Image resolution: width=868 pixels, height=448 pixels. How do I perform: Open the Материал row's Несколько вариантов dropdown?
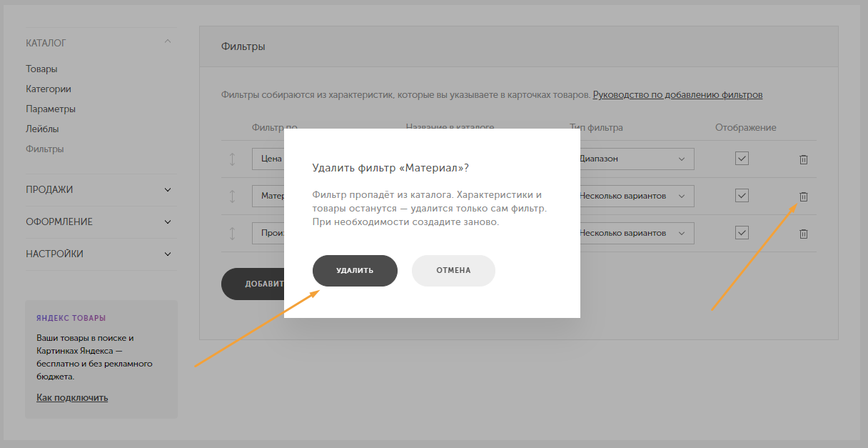pyautogui.click(x=637, y=196)
